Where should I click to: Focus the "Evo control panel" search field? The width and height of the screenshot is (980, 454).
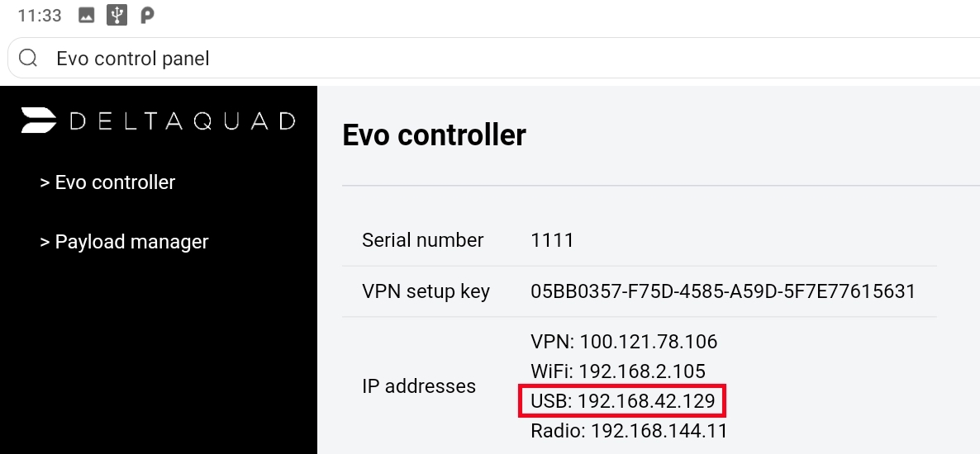click(496, 59)
